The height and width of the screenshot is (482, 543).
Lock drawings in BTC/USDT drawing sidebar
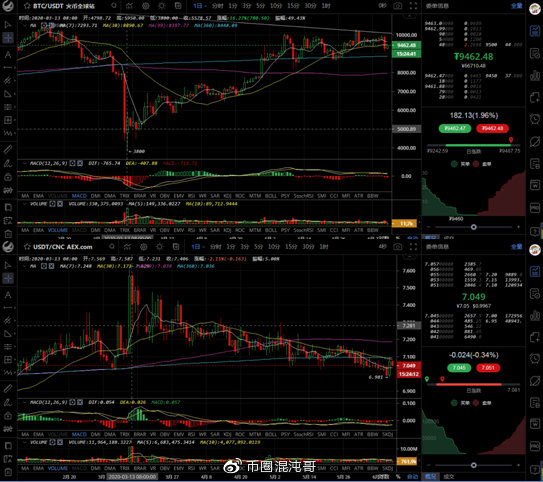point(8,177)
